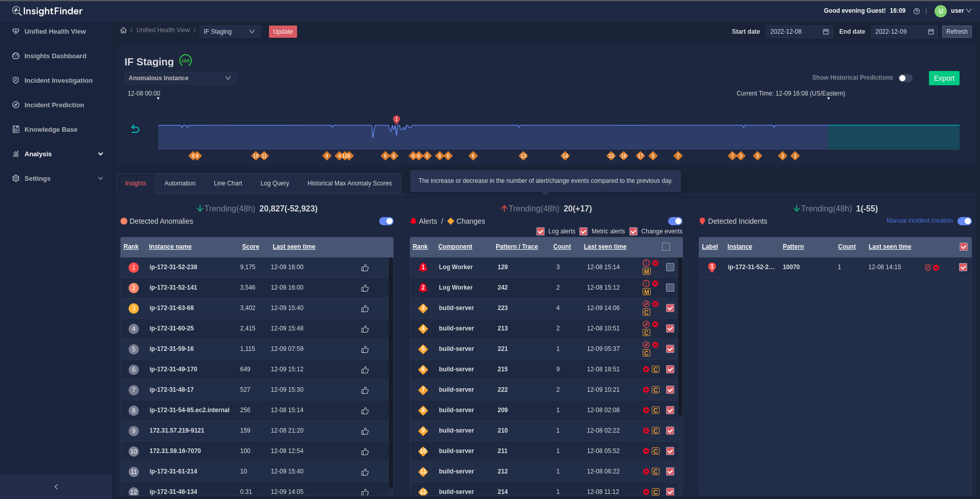Click rank 1 alert bell for Log Worker 129

pos(423,267)
